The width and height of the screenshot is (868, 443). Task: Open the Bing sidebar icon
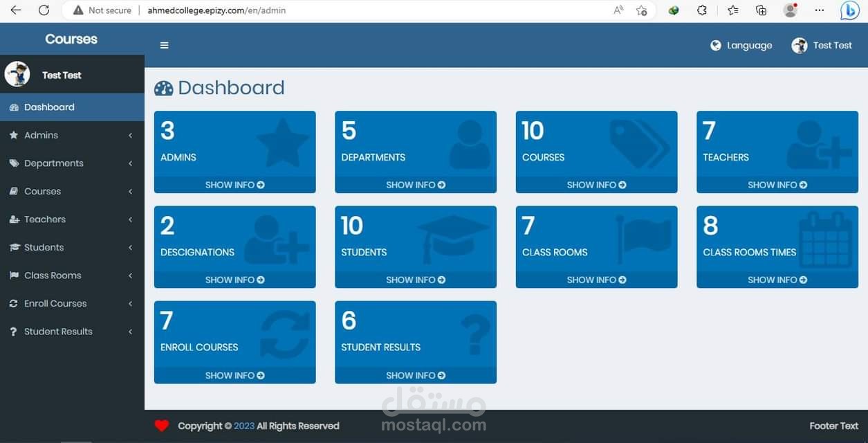pos(850,10)
